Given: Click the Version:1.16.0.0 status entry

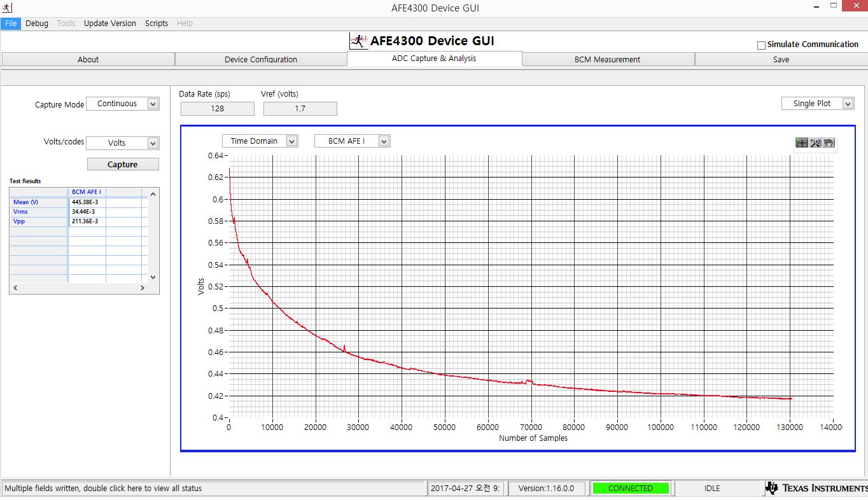Looking at the screenshot, I should [x=547, y=489].
